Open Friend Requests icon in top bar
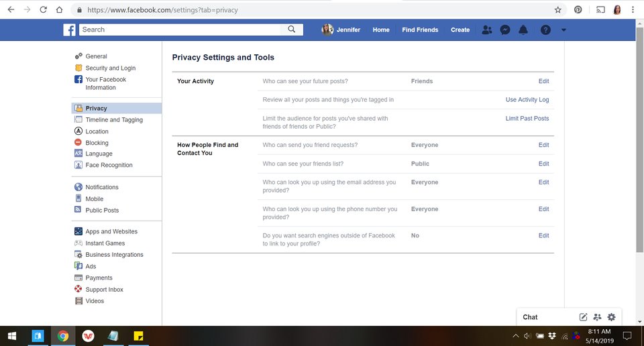The height and width of the screenshot is (346, 644). click(x=487, y=30)
